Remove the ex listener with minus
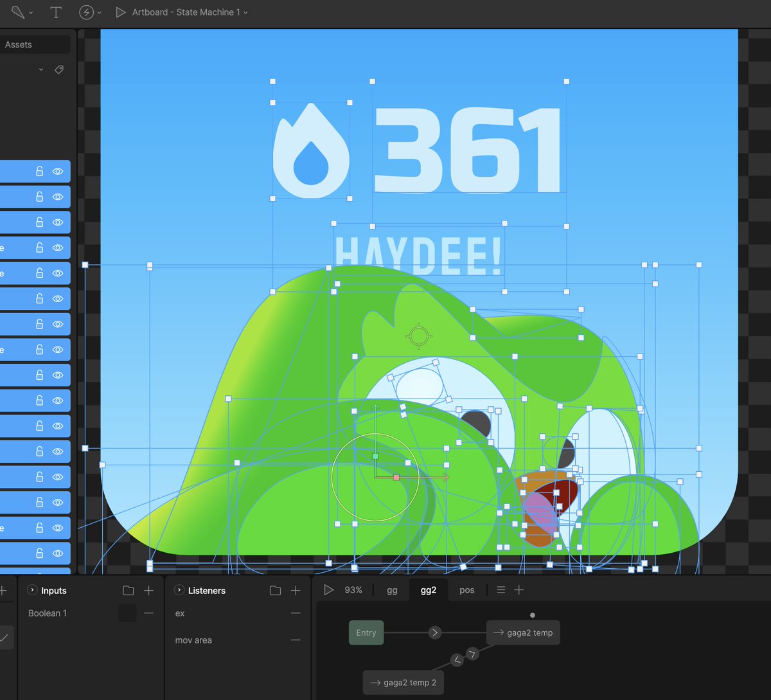This screenshot has width=771, height=700. [296, 613]
